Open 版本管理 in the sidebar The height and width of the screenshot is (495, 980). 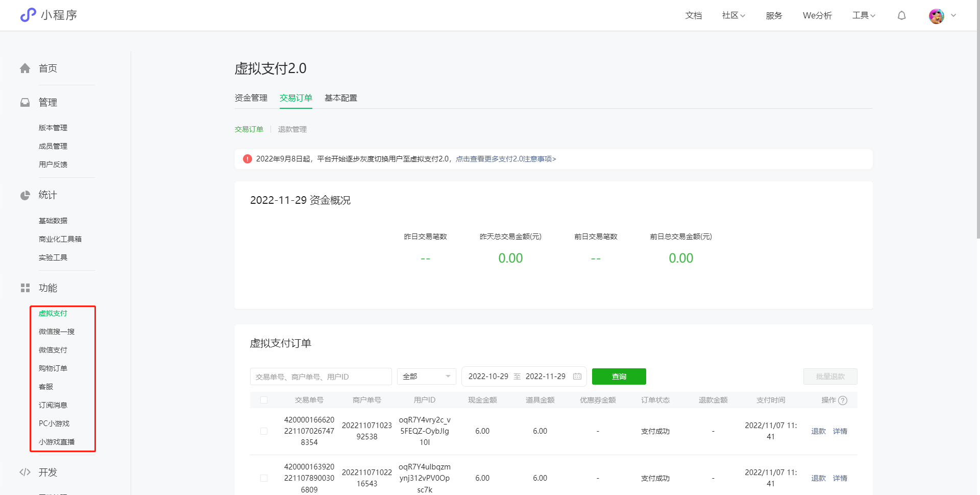[53, 128]
